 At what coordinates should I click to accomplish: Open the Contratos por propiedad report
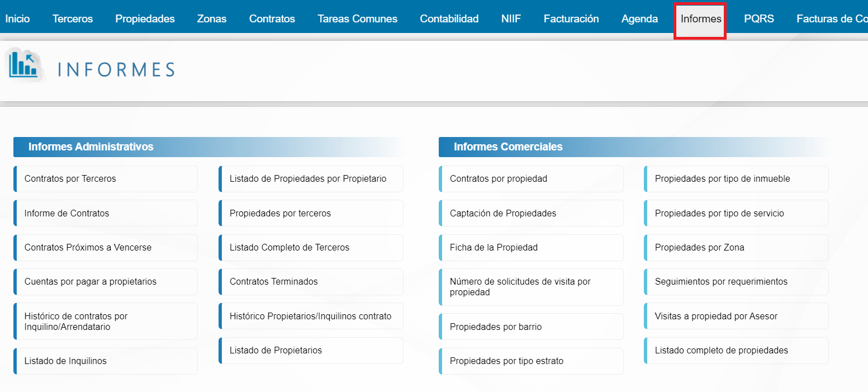(x=531, y=179)
